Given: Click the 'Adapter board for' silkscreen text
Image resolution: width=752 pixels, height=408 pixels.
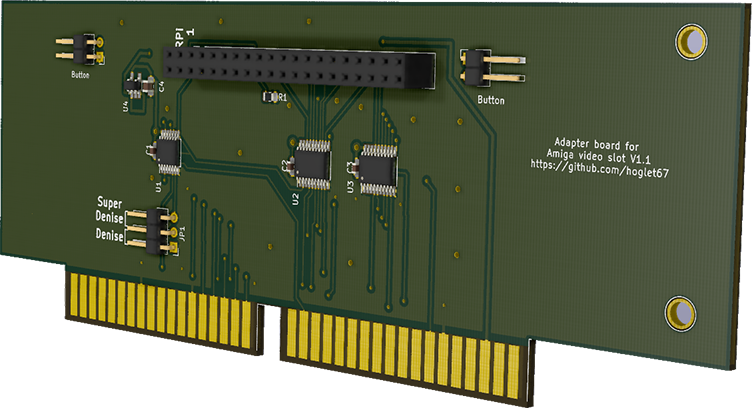Looking at the screenshot, I should point(597,144).
